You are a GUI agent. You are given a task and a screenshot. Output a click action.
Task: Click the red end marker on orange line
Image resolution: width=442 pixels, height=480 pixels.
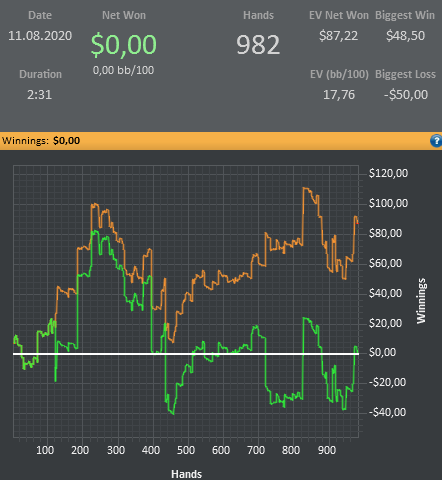pos(358,223)
